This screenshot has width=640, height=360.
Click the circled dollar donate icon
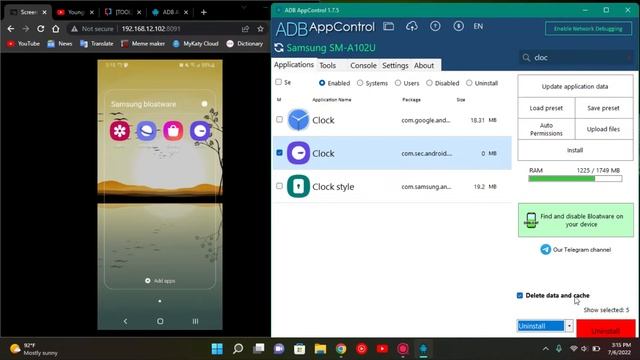[458, 27]
